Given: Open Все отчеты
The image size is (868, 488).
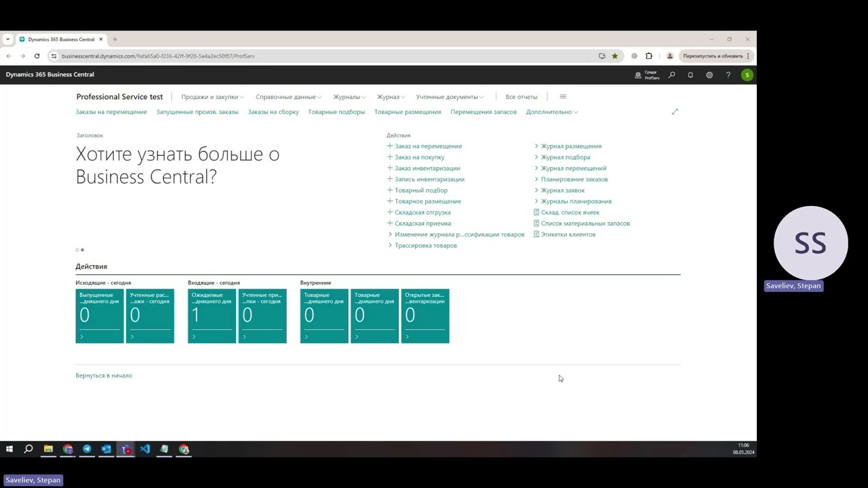Looking at the screenshot, I should (x=521, y=97).
